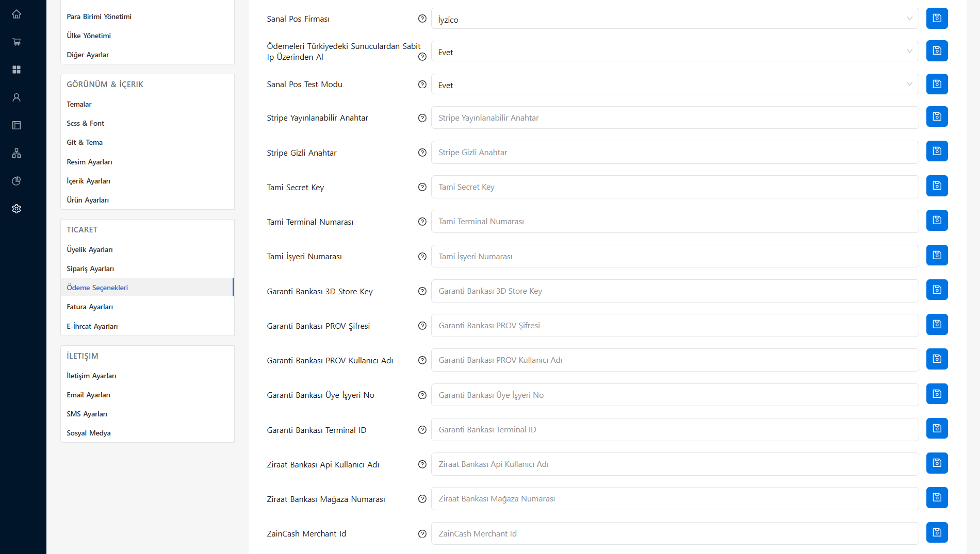Viewport: 980px width, 554px height.
Task: Focus the Tami Secret Key input
Action: click(675, 187)
